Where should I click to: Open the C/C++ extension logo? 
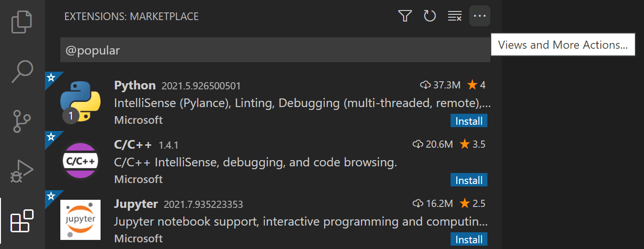tap(80, 161)
